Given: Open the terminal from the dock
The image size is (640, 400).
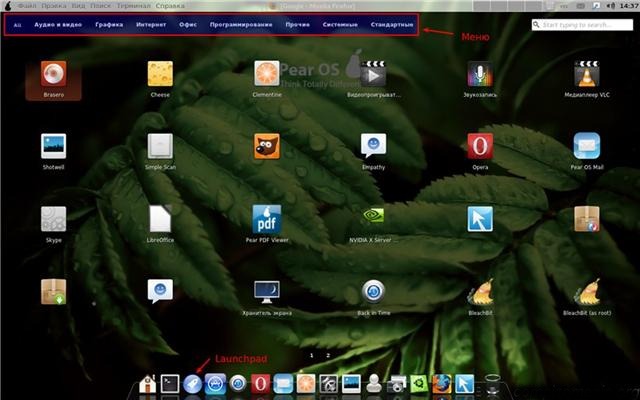Looking at the screenshot, I should (x=170, y=384).
